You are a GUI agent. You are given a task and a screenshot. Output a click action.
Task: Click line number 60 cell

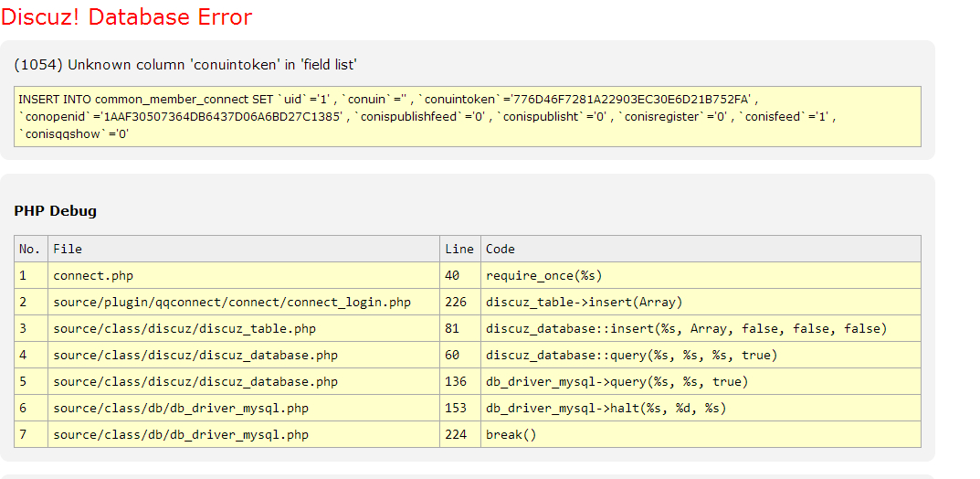tap(460, 356)
